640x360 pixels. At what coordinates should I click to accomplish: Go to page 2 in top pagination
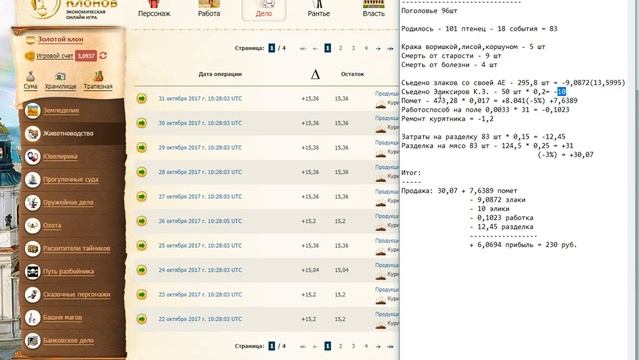340,48
